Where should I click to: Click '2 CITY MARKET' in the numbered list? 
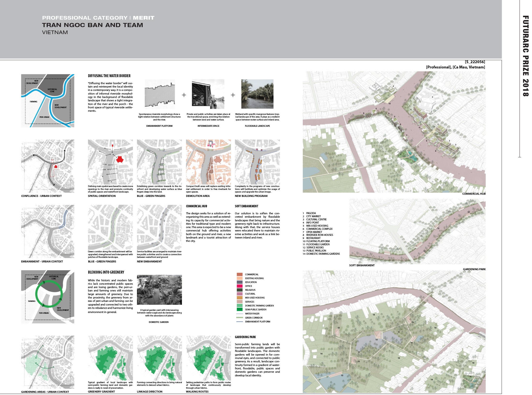click(x=312, y=216)
